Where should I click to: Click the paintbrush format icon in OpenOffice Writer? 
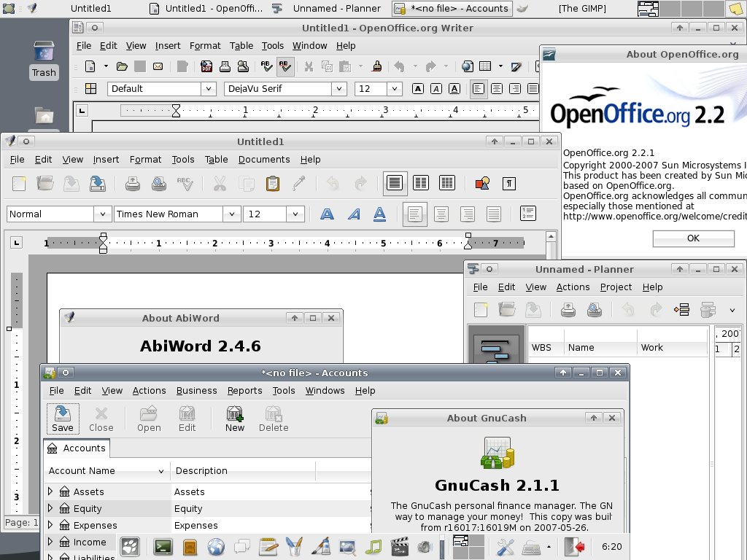[x=377, y=66]
